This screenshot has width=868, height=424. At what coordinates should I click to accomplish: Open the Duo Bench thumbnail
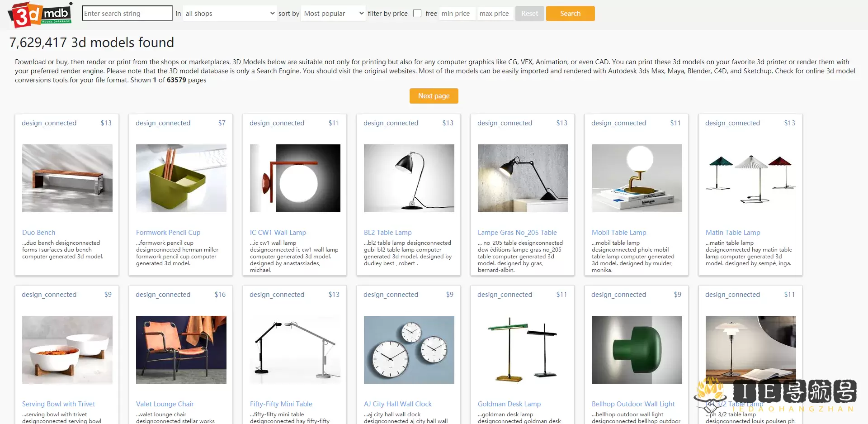tap(67, 178)
